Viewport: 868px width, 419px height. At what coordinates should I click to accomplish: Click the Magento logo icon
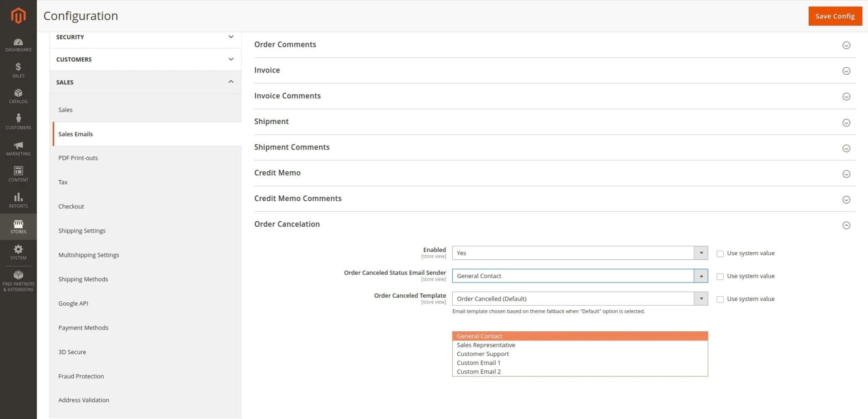click(18, 16)
